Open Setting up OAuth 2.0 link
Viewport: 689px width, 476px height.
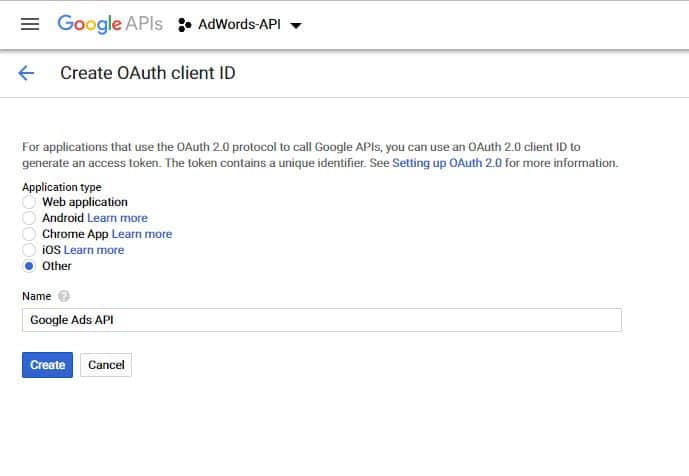[447, 163]
